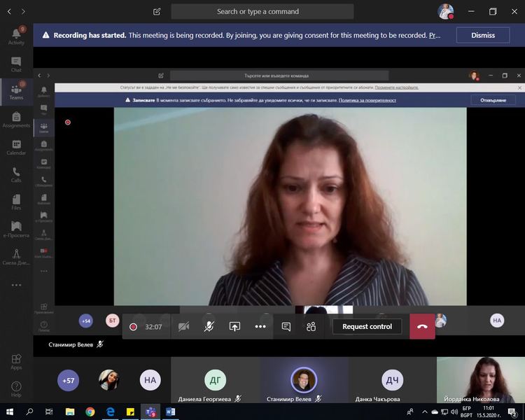Open more actions ellipsis in meeting toolbar
525x420 pixels.
[x=260, y=326]
